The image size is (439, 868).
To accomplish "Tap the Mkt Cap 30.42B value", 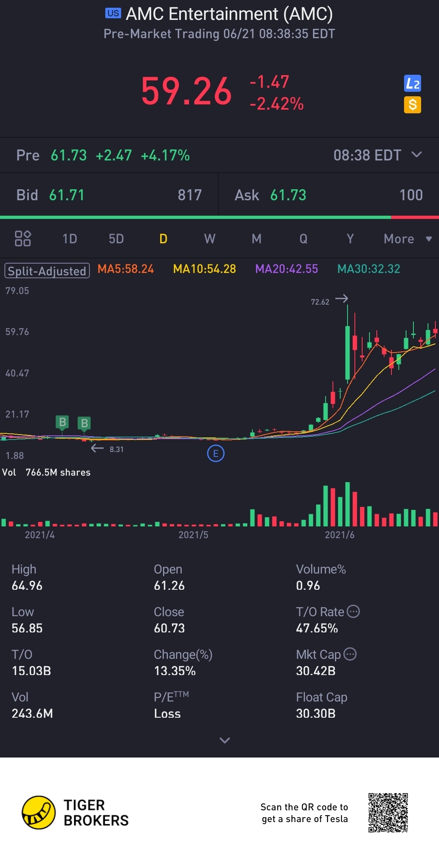I will (x=316, y=671).
